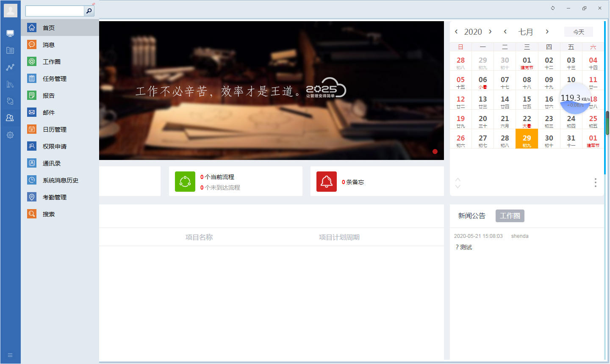The width and height of the screenshot is (610, 364).
Task: Open the 邮件 mail icon
Action: [x=31, y=112]
